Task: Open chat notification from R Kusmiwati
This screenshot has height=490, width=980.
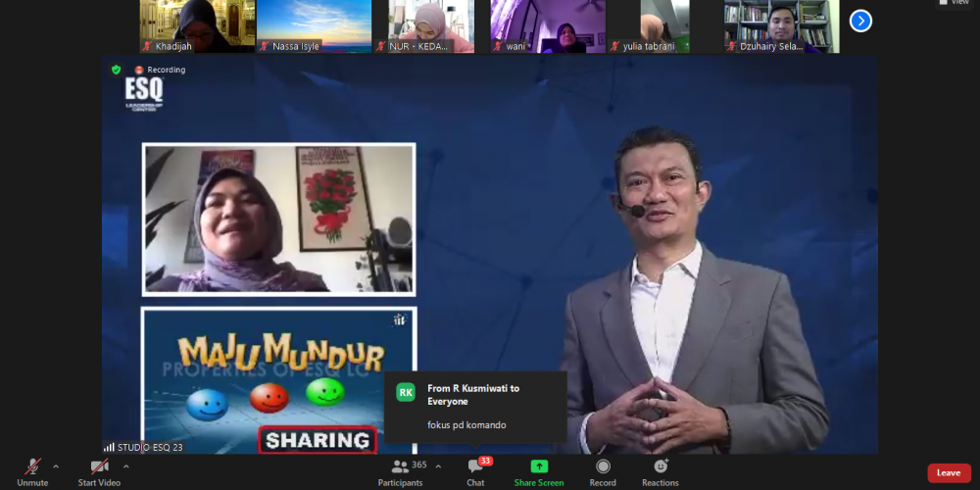Action: [x=475, y=406]
